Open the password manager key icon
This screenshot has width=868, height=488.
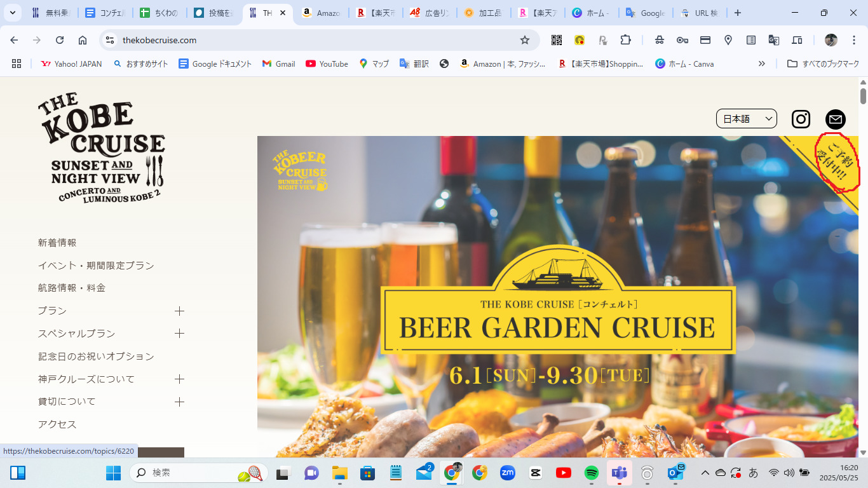click(x=682, y=40)
